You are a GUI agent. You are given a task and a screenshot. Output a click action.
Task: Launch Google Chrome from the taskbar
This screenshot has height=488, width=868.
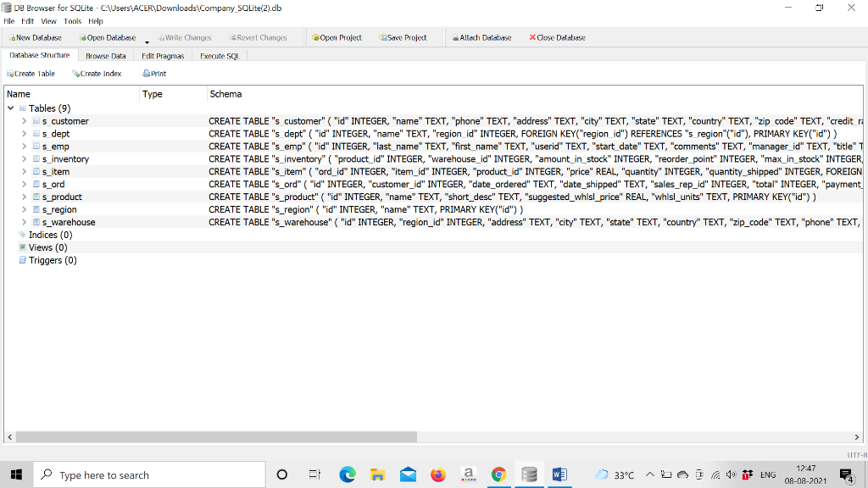pos(498,474)
